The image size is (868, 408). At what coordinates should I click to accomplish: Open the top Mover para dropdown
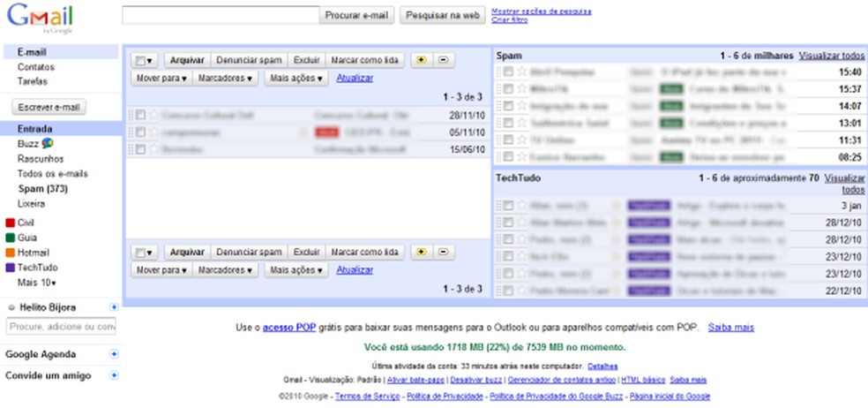pos(161,79)
